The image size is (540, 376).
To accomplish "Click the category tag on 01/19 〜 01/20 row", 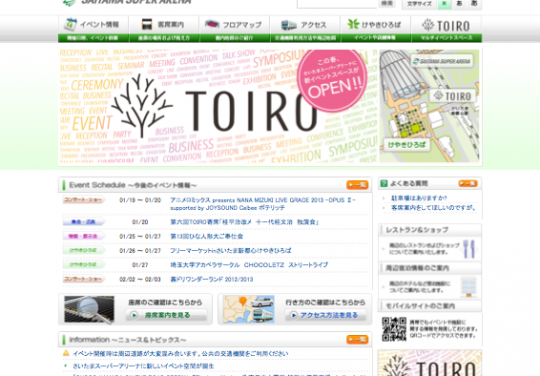I will click(83, 200).
